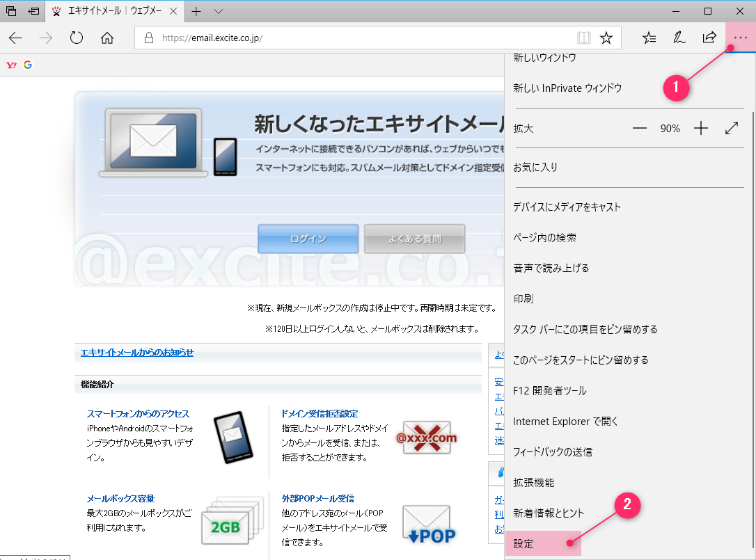
Task: Click the blue ログイン button
Action: [308, 239]
